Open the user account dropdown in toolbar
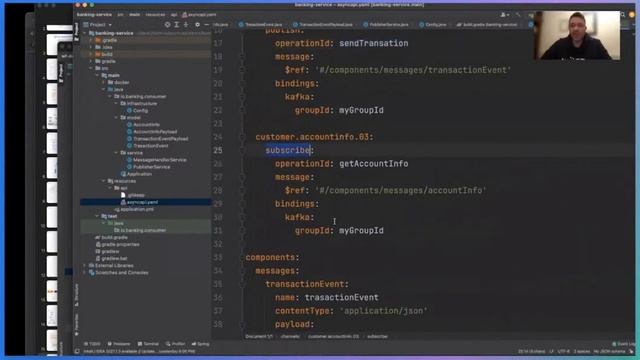Viewport: 640px width, 360px height. pos(504,15)
